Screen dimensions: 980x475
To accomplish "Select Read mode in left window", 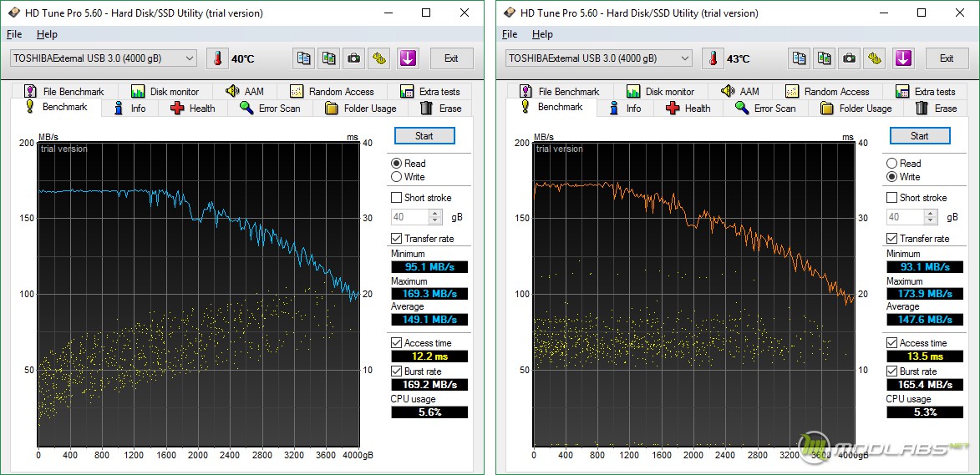I will (396, 164).
